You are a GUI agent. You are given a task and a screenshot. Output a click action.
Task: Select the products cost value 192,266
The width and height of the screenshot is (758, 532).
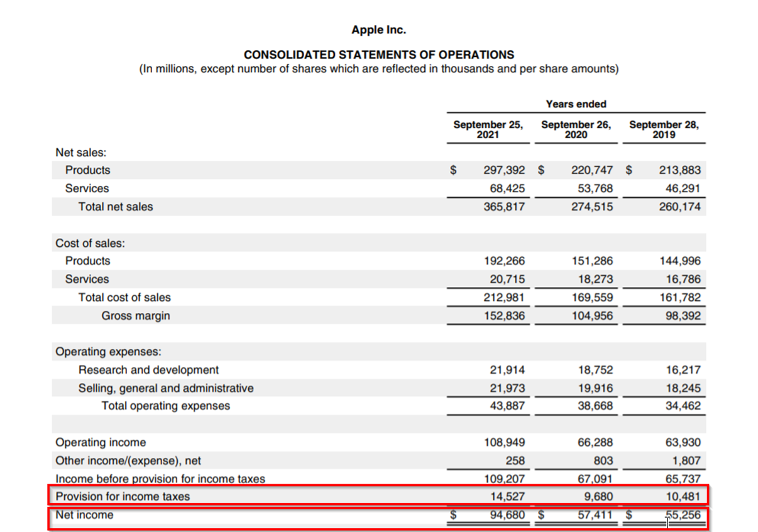tap(504, 261)
